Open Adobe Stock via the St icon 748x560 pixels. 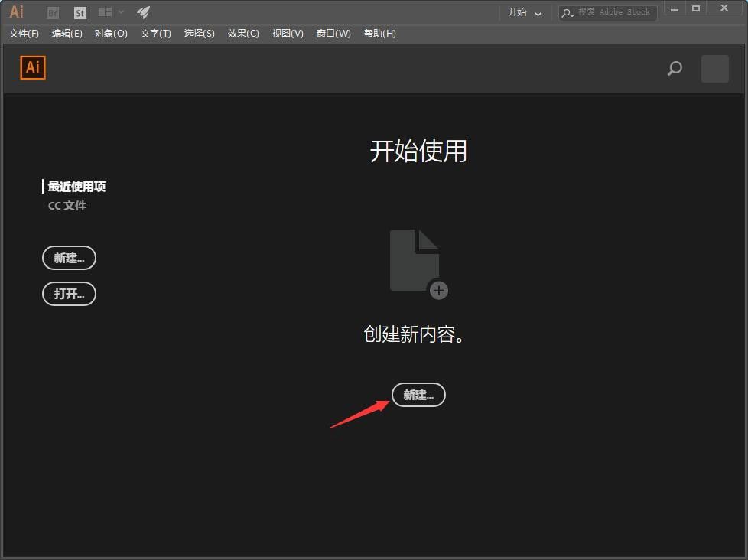80,12
